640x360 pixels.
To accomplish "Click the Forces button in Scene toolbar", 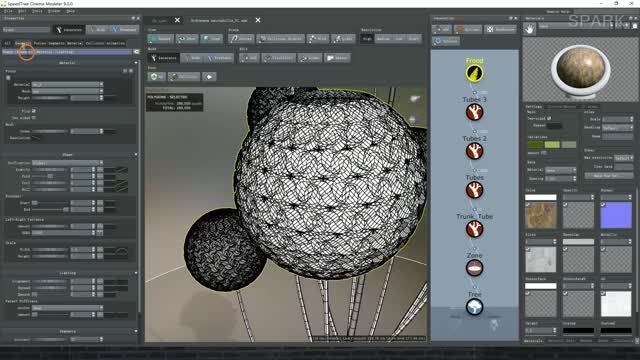I will point(241,39).
